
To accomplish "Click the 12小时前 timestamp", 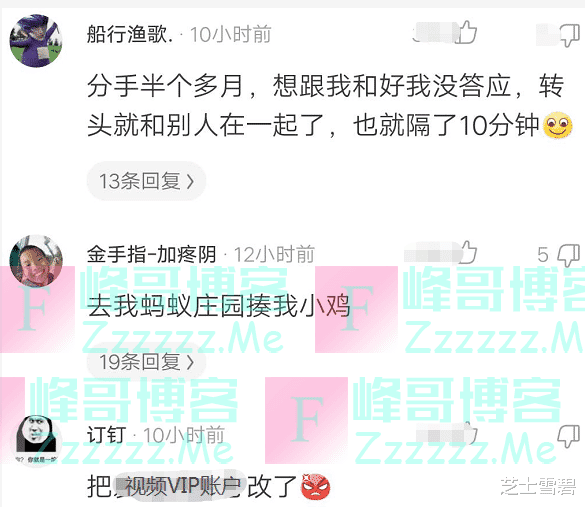I will (274, 255).
